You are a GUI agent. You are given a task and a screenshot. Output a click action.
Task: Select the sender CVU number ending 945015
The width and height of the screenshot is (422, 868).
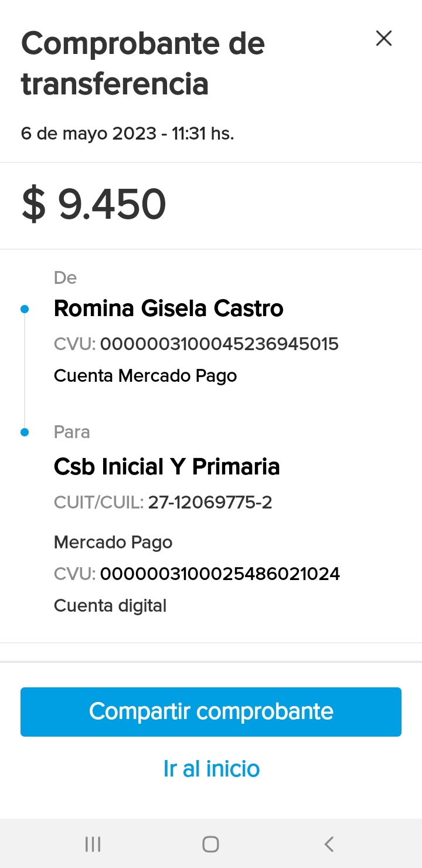point(219,344)
